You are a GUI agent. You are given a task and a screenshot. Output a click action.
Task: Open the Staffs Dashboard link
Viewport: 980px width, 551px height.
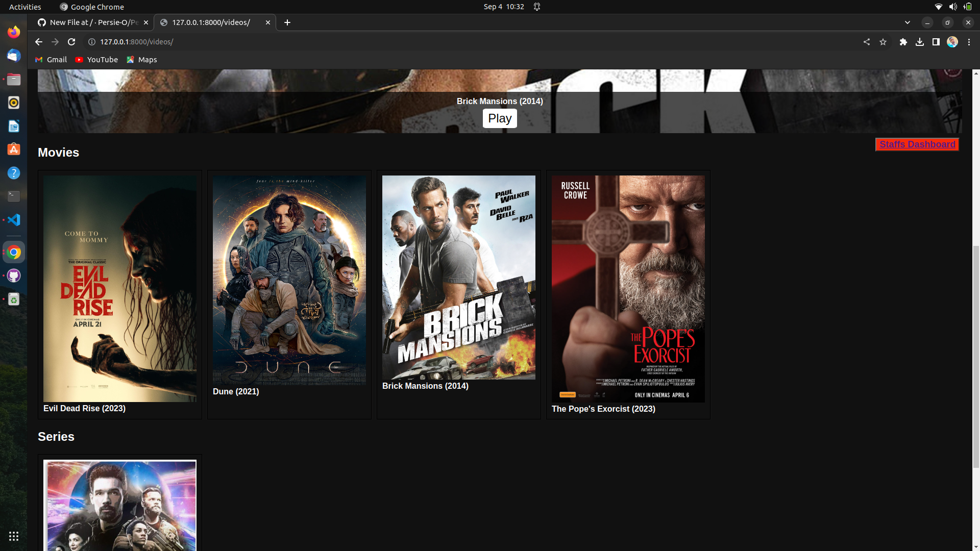pos(917,144)
